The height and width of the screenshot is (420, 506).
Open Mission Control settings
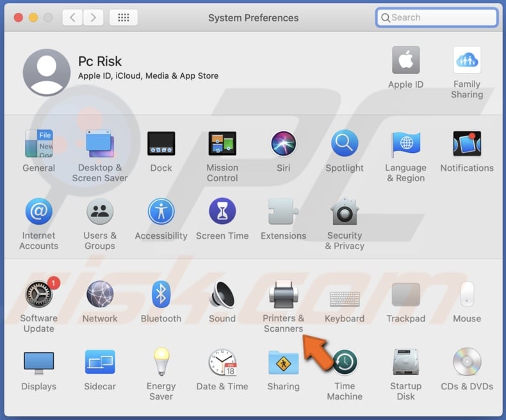222,145
